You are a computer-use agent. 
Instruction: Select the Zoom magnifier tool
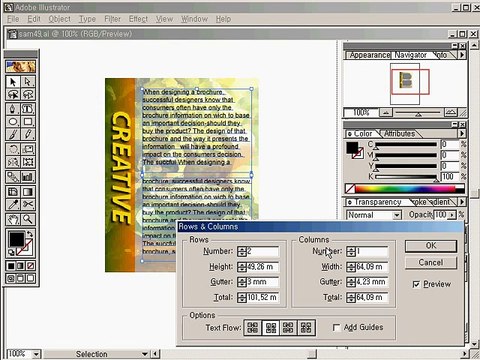tap(28, 219)
